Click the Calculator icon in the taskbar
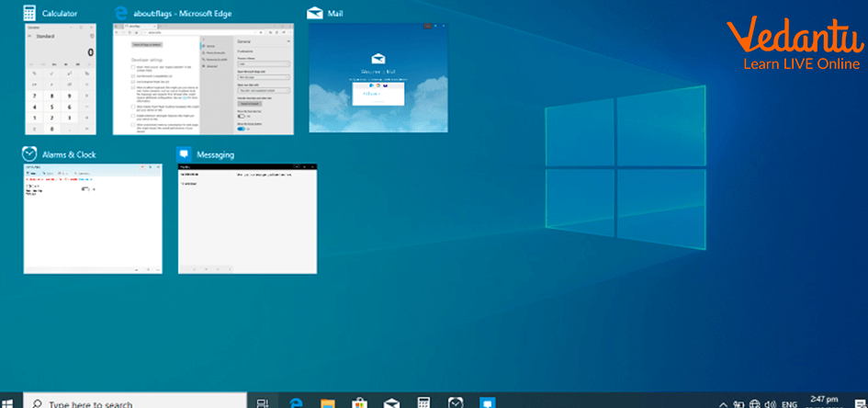The width and height of the screenshot is (868, 408). coord(423,402)
